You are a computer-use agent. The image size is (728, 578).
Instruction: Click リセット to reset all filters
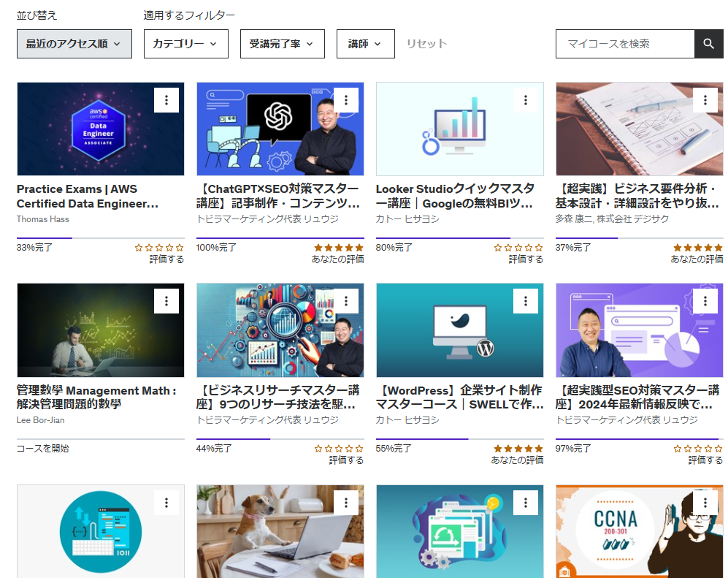(x=426, y=44)
